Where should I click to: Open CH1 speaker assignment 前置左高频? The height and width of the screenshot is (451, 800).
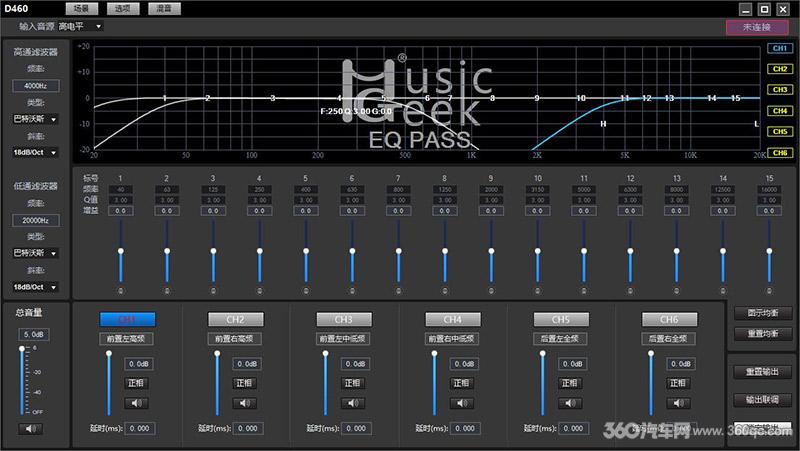pos(127,339)
